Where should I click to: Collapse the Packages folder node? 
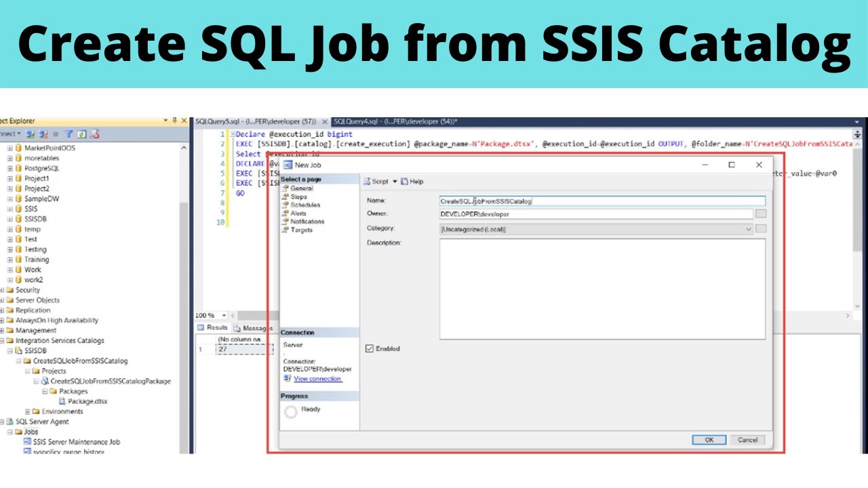(x=45, y=391)
